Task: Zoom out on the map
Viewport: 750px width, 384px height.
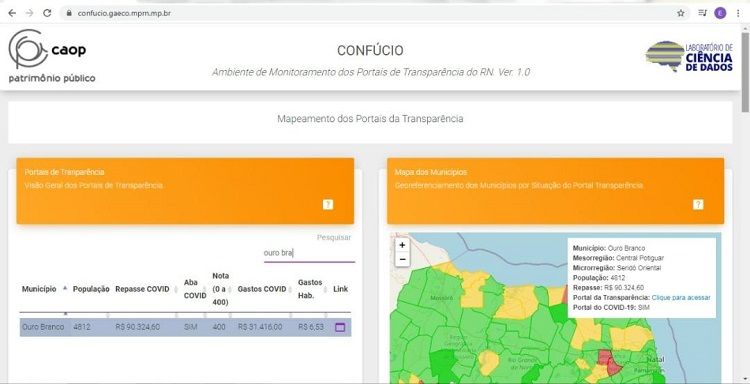Action: coord(402,259)
